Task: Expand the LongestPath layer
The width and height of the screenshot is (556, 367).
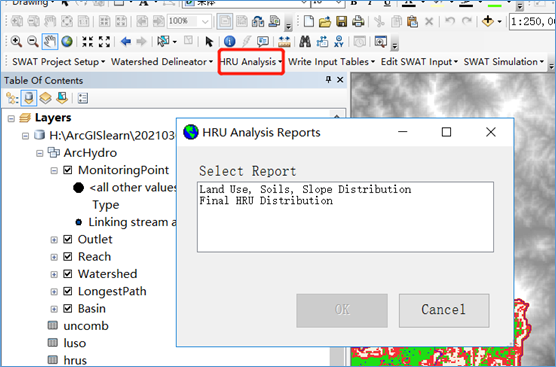Action: coord(54,292)
